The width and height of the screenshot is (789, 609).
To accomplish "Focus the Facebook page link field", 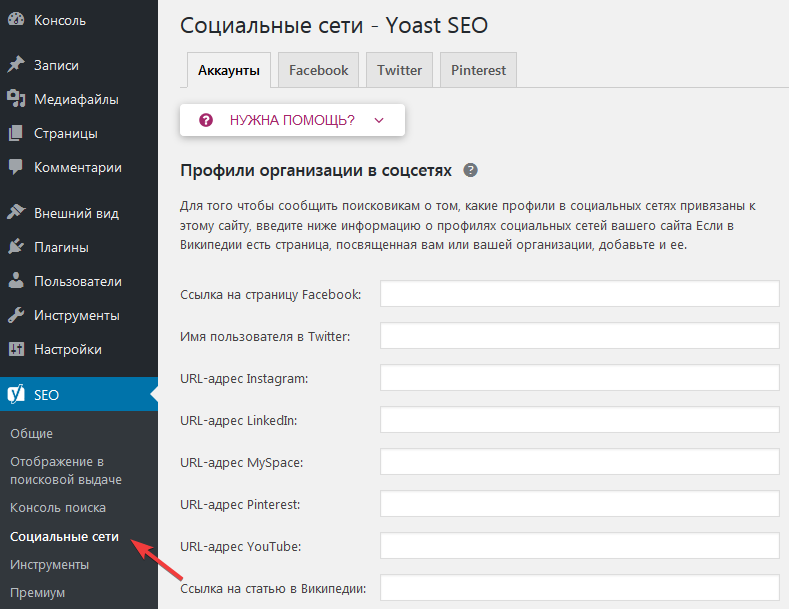I will (580, 293).
